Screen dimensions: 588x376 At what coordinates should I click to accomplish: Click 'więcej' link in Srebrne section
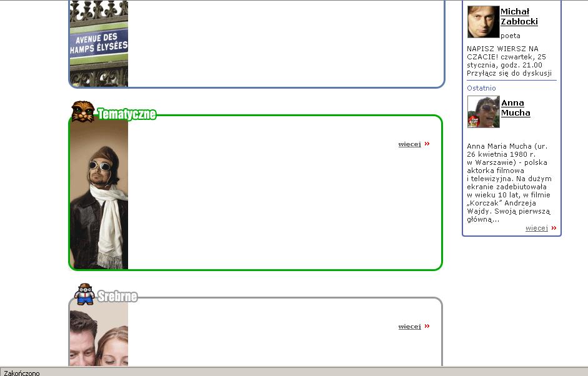pyautogui.click(x=409, y=327)
